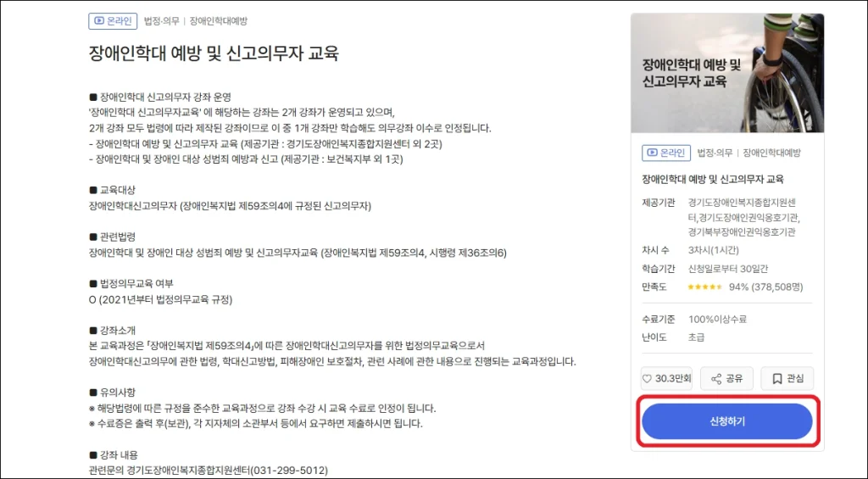
Task: Click the course title inside the side card
Action: point(713,179)
